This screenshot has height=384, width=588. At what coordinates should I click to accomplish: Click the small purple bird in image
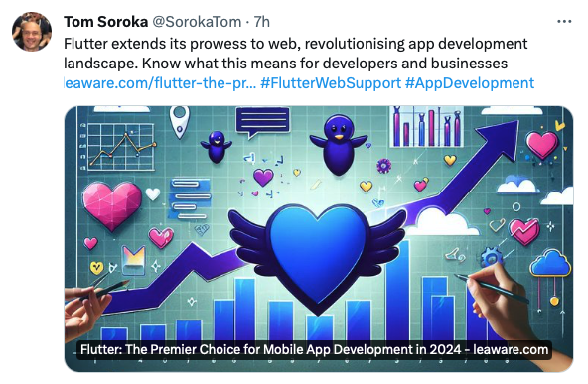217,147
